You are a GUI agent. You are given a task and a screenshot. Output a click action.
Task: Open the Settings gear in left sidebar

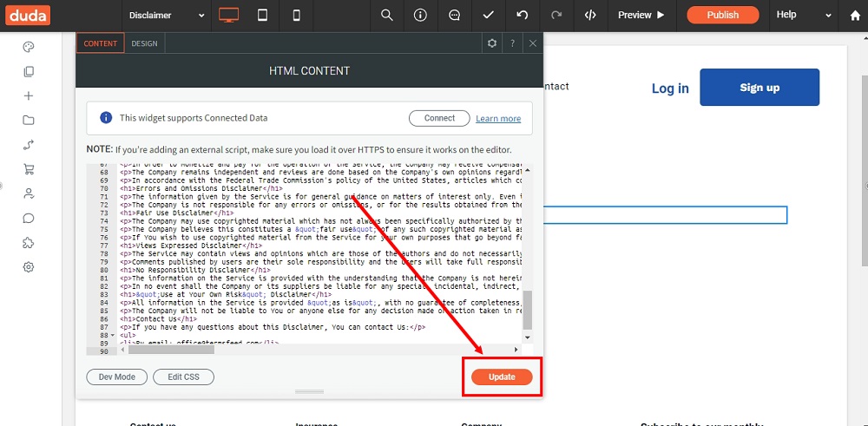click(x=29, y=267)
